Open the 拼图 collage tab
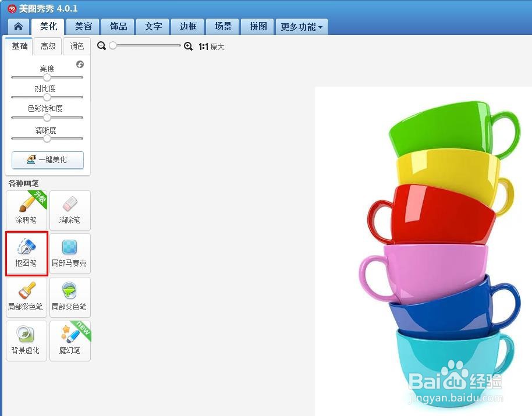Image resolution: width=532 pixels, height=416 pixels. [258, 26]
